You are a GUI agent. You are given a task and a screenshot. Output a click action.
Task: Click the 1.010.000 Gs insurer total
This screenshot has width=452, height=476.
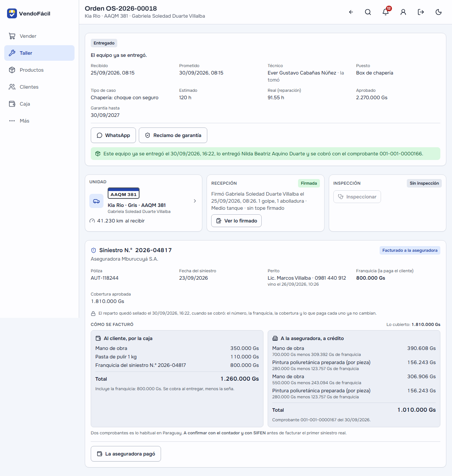417,410
